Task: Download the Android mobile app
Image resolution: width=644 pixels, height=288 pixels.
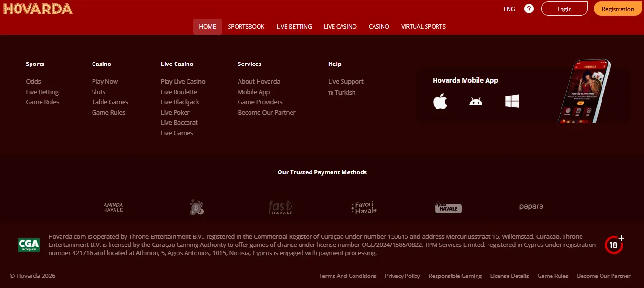Action: (x=476, y=101)
